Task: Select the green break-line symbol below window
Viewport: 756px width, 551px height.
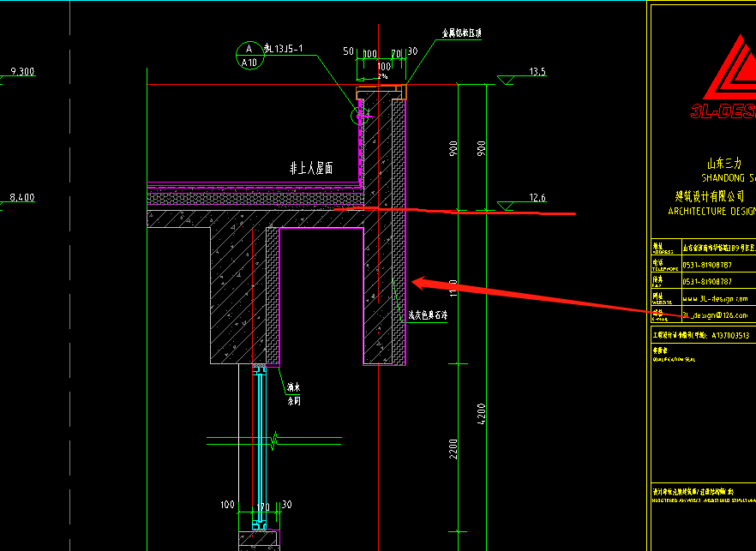Action: 274,440
